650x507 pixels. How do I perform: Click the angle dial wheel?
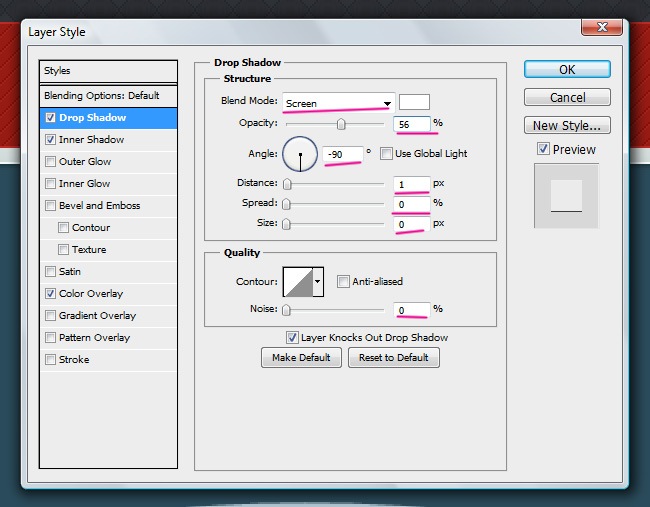300,154
